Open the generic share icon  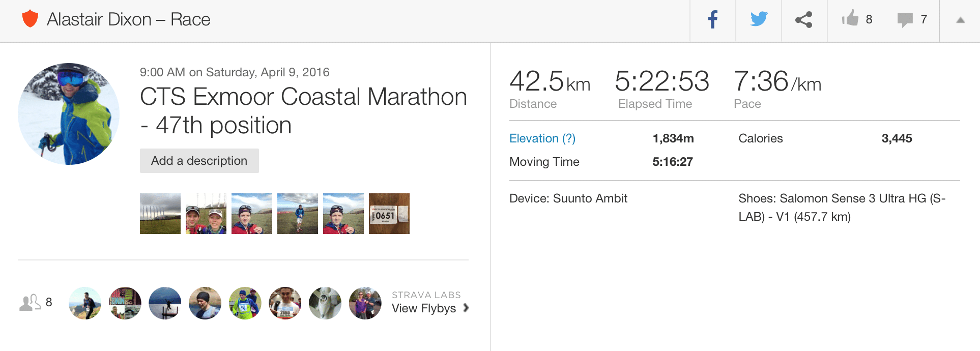tap(804, 20)
